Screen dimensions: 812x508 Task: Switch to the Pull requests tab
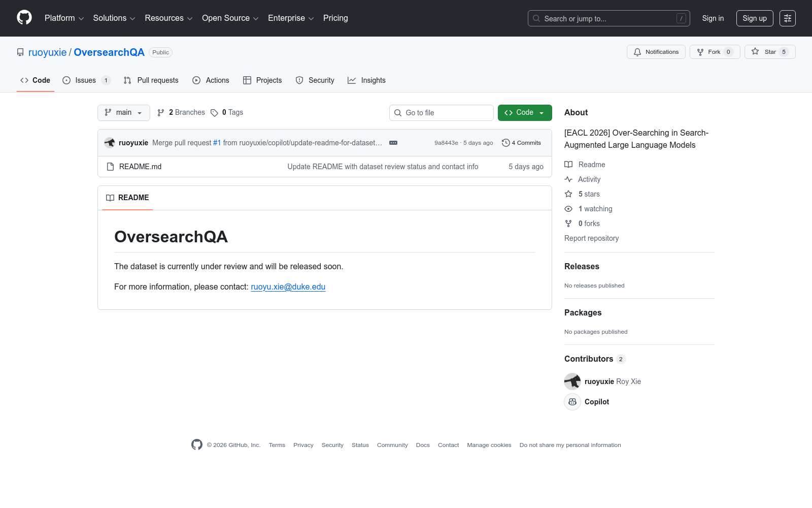[x=151, y=80]
